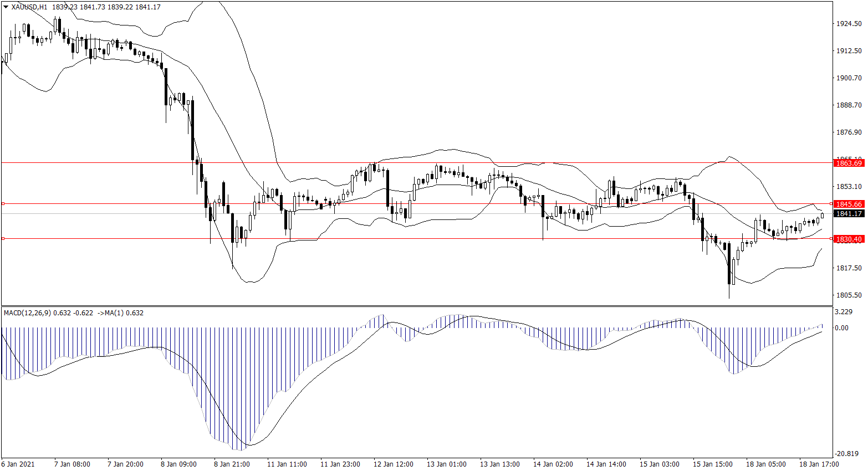Click the MACD(12,26,9) indicator label
Screen dimensions: 868x471
pos(28,313)
